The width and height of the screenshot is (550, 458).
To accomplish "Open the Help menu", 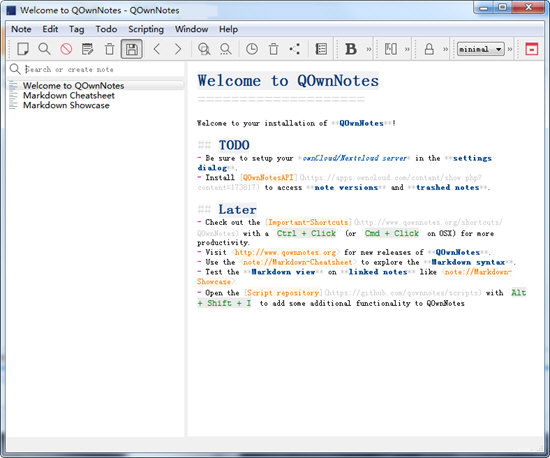I will (228, 29).
